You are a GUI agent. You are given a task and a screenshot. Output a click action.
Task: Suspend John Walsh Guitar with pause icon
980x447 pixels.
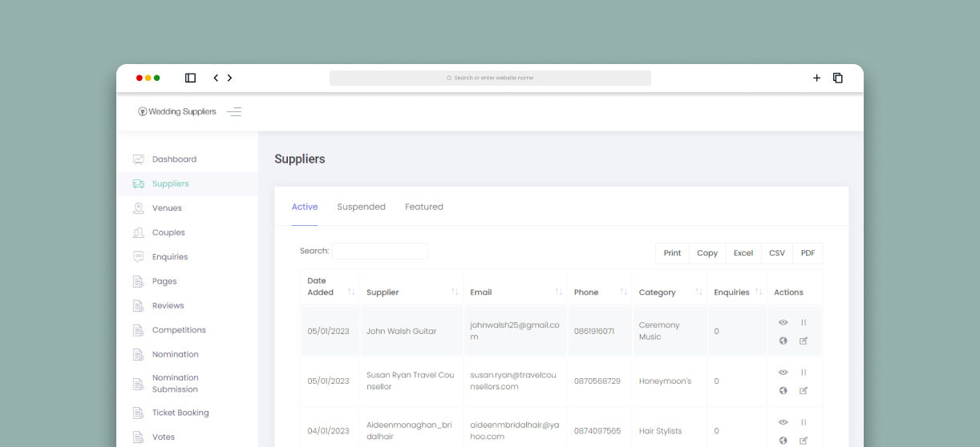coord(804,323)
